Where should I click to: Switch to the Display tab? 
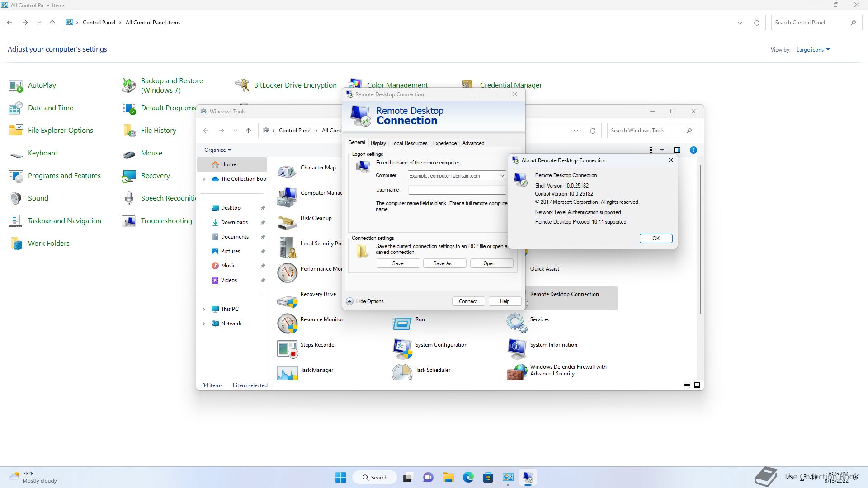pyautogui.click(x=378, y=143)
